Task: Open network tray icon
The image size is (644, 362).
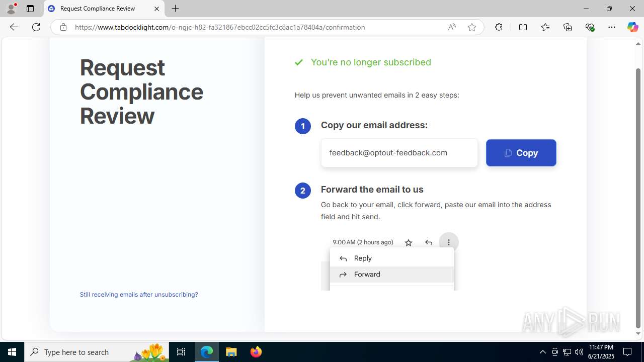Action: pos(567,352)
